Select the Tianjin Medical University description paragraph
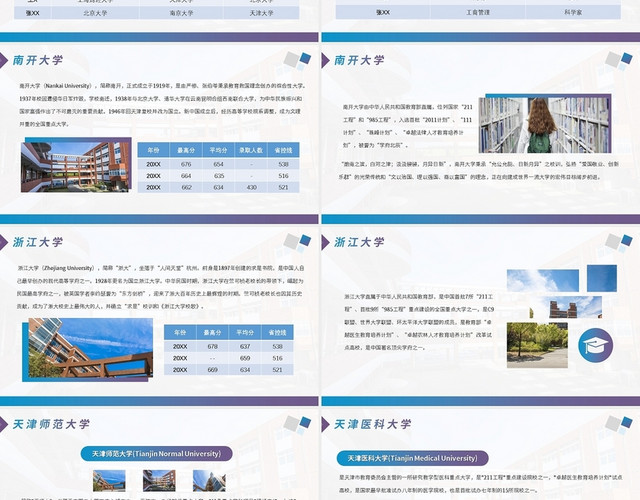The height and width of the screenshot is (500, 640). [x=481, y=483]
